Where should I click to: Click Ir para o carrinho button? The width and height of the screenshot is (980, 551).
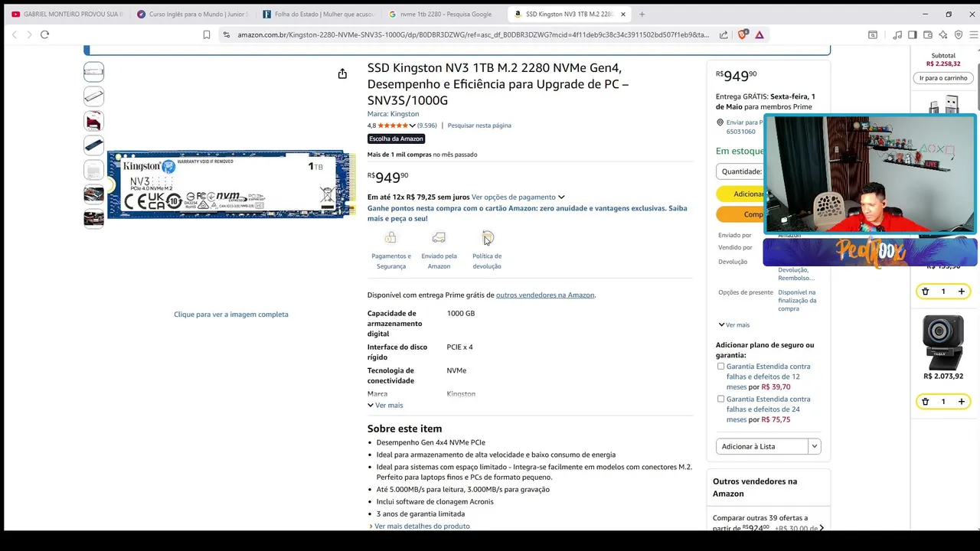pos(943,78)
